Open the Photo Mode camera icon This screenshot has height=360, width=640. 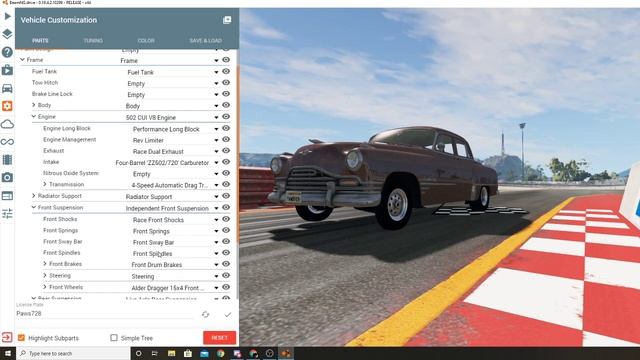tap(7, 178)
